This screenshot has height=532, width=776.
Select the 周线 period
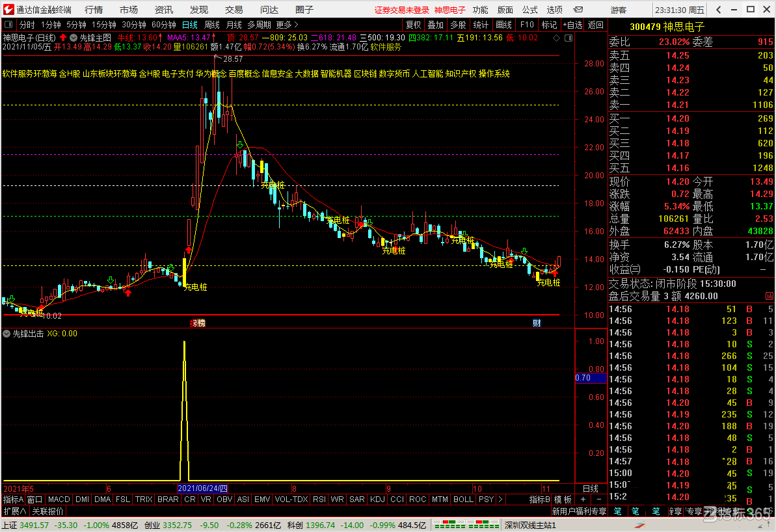point(212,25)
